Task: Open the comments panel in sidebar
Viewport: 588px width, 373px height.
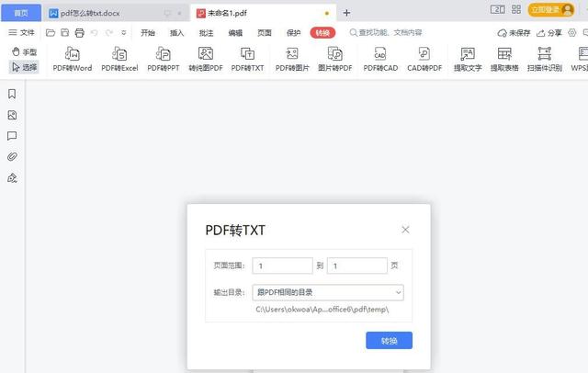Action: 12,136
